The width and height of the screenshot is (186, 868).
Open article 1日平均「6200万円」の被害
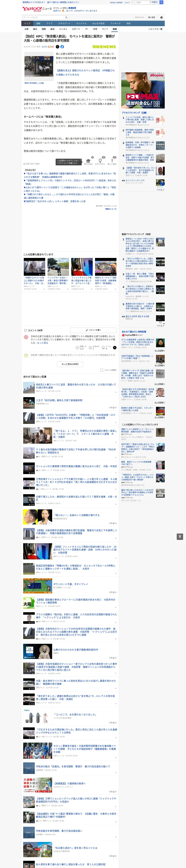pos(76,416)
